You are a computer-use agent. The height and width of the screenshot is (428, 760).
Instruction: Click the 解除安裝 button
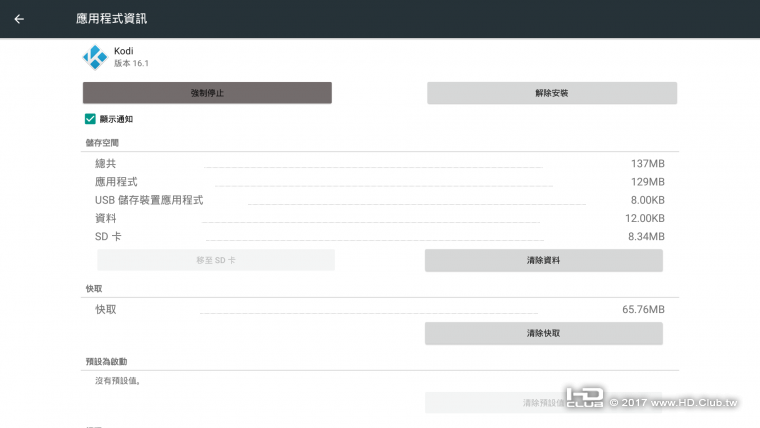pyautogui.click(x=552, y=93)
